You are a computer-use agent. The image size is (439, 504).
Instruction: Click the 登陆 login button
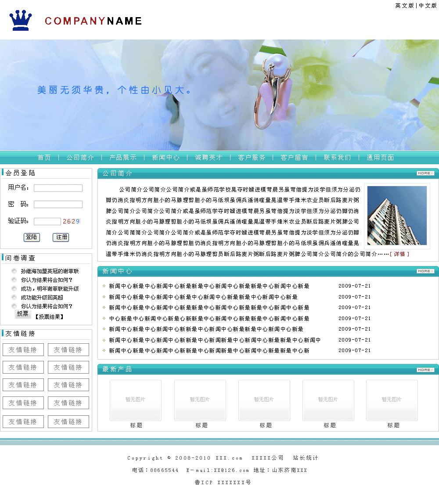32,238
